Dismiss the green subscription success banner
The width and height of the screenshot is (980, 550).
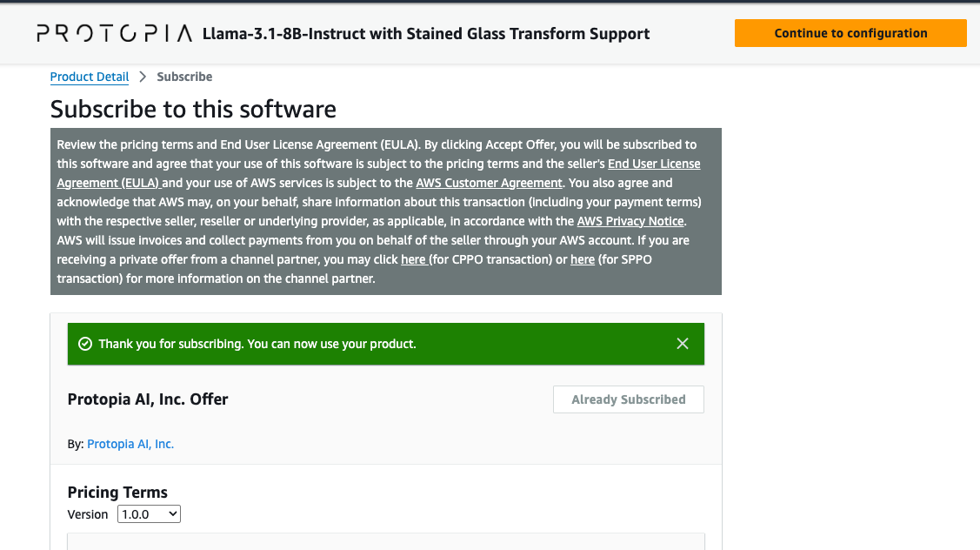[x=683, y=344]
